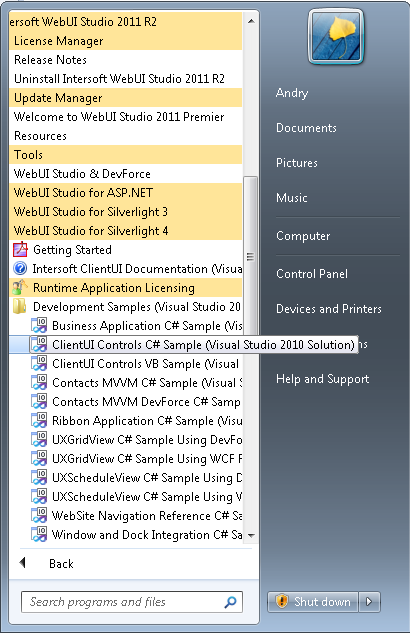
Task: Open the Music library link
Action: click(292, 198)
